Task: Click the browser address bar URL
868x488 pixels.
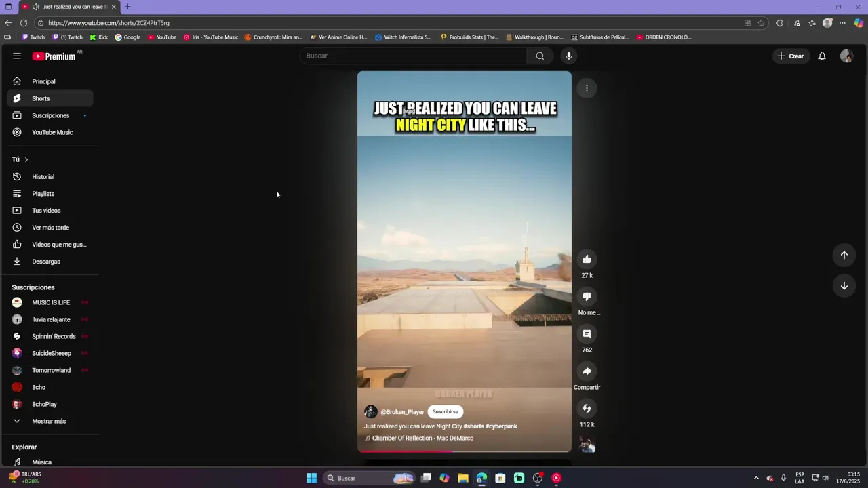Action: point(108,23)
